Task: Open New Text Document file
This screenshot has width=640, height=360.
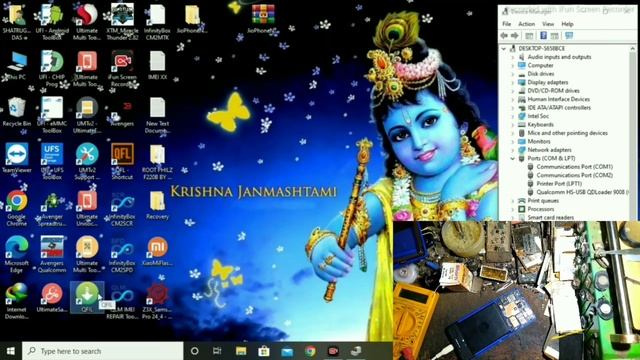Action: [x=157, y=115]
